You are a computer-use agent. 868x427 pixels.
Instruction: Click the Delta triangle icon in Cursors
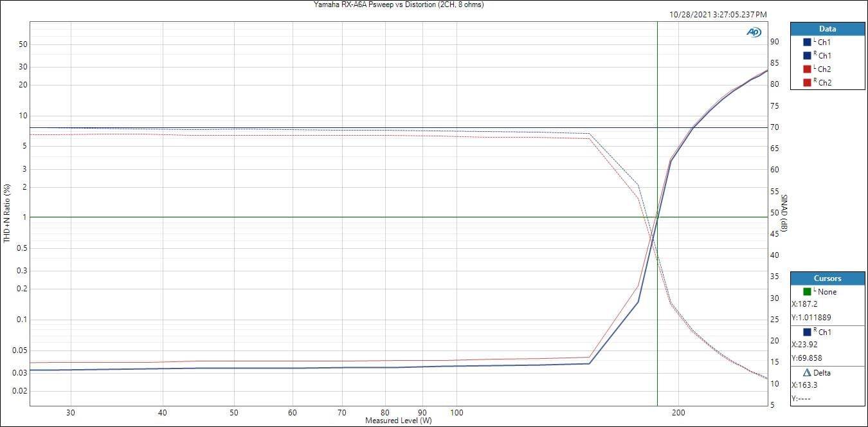tap(807, 372)
